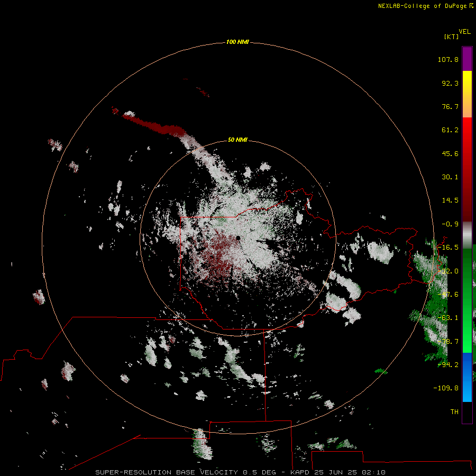Image resolution: width=476 pixels, height=476 pixels.
Task: Click the purple segment of velocity color bar
Action: click(x=467, y=59)
